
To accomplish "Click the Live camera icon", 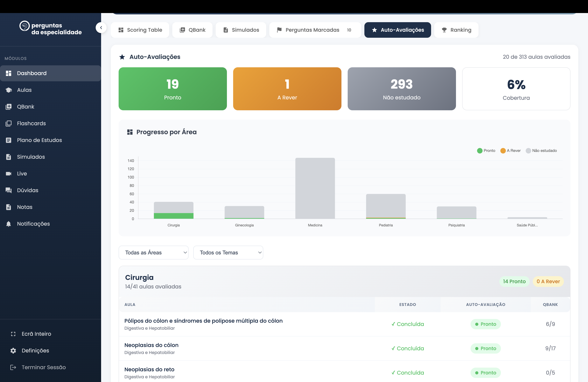I will pyautogui.click(x=9, y=173).
